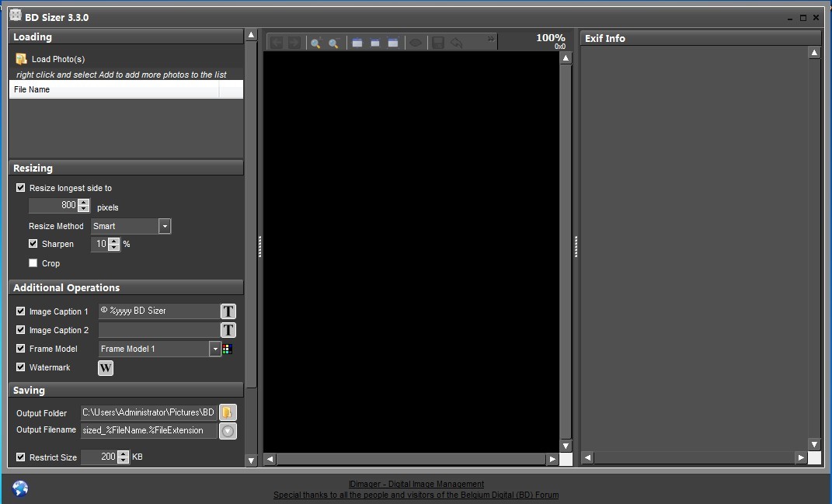Screen dimensions: 832x504
Task: Pick frame color using the color grid swatch
Action: click(227, 349)
